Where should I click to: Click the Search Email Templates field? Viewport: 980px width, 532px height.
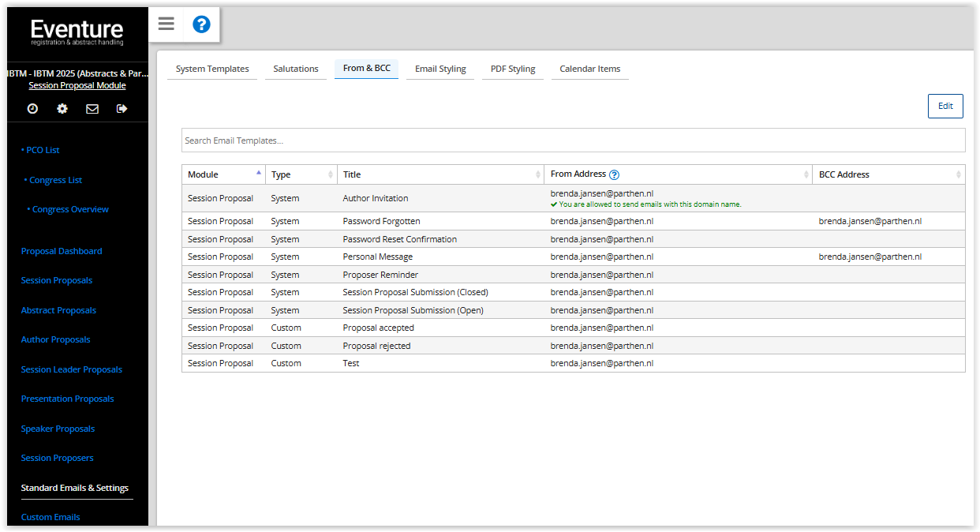573,140
